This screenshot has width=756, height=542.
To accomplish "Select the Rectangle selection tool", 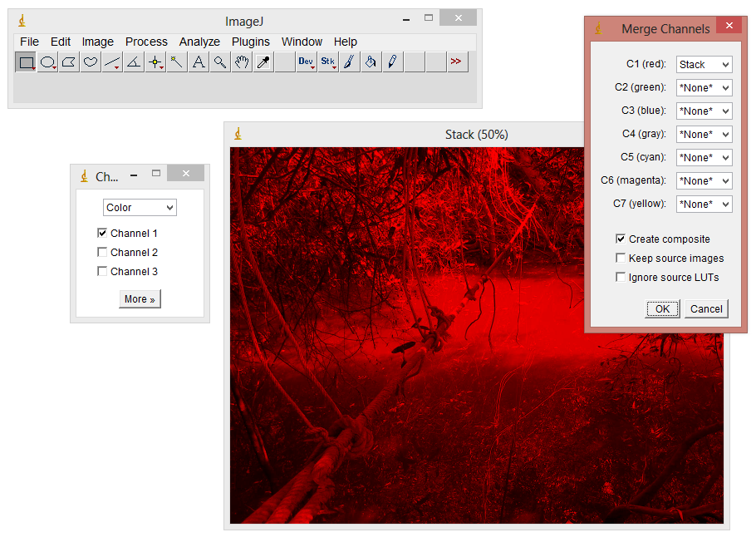I will click(25, 62).
